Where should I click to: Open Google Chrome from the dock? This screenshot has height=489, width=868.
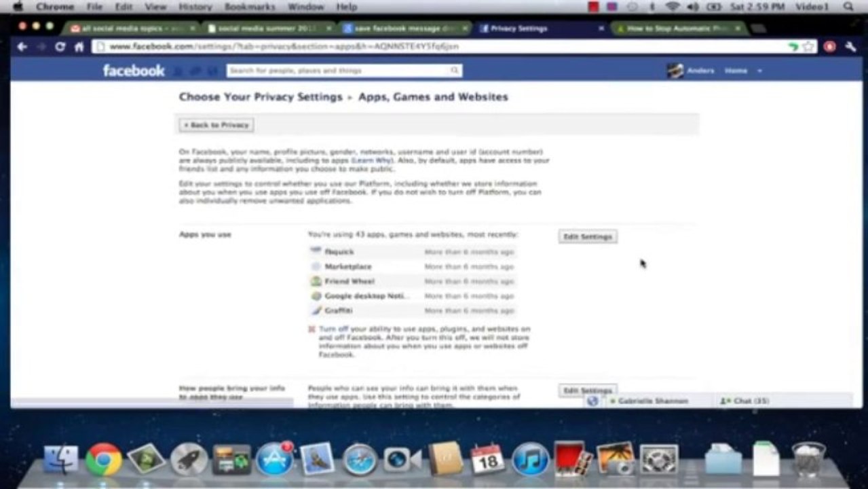click(104, 460)
